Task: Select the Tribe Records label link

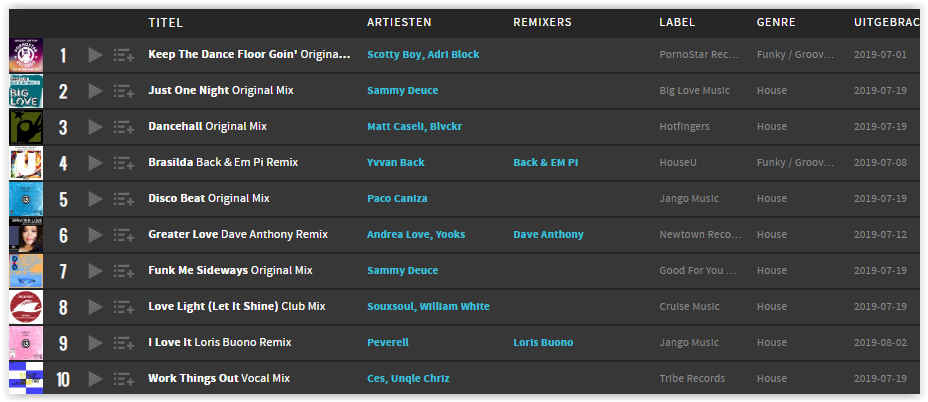Action: pos(692,378)
